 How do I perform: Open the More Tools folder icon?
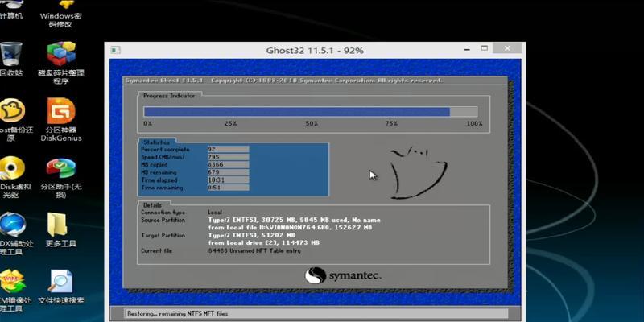[61, 229]
